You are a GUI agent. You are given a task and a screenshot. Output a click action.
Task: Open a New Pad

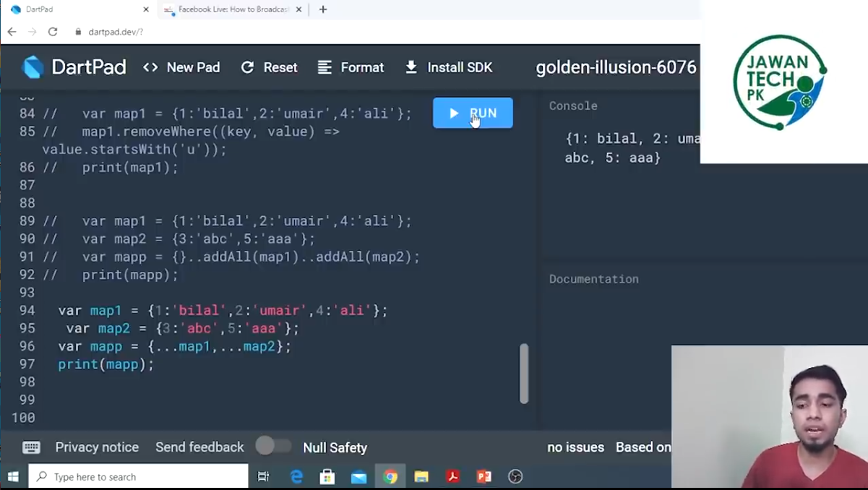click(181, 67)
